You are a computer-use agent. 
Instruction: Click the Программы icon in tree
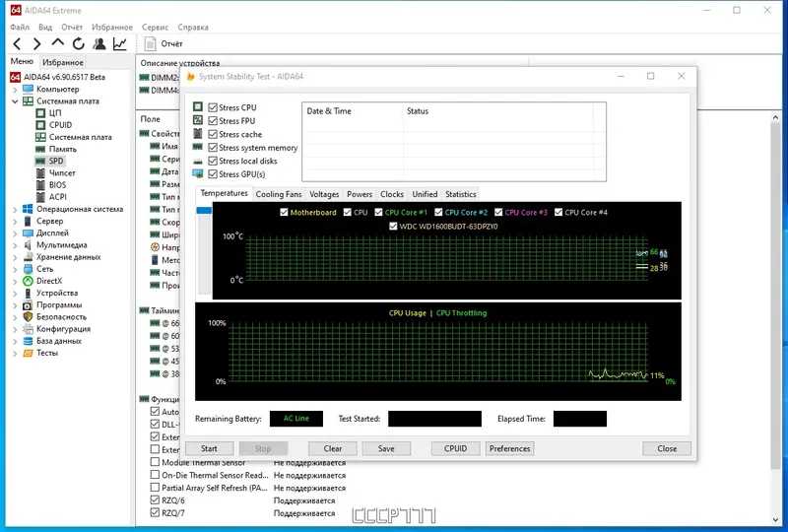point(29,304)
